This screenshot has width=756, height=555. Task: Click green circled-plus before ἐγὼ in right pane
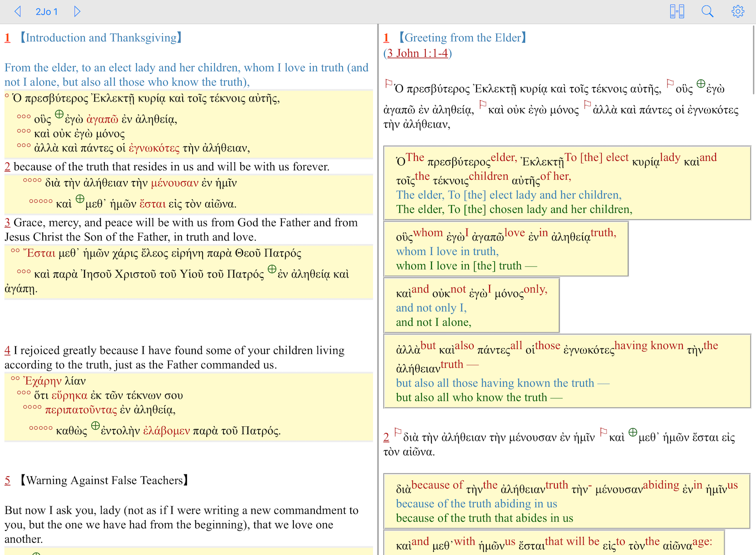[701, 83]
